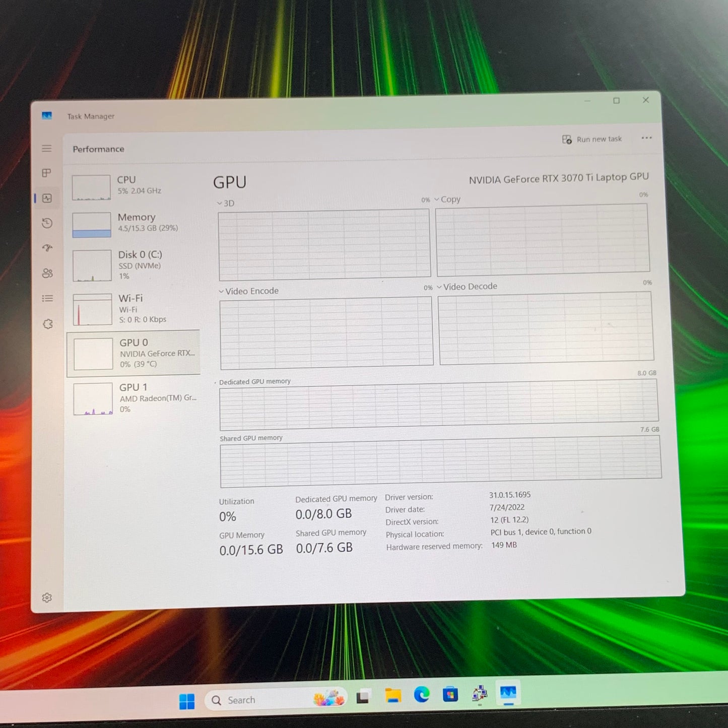The height and width of the screenshot is (728, 728).
Task: Select the Disk 0 (C:) item
Action: [x=134, y=265]
